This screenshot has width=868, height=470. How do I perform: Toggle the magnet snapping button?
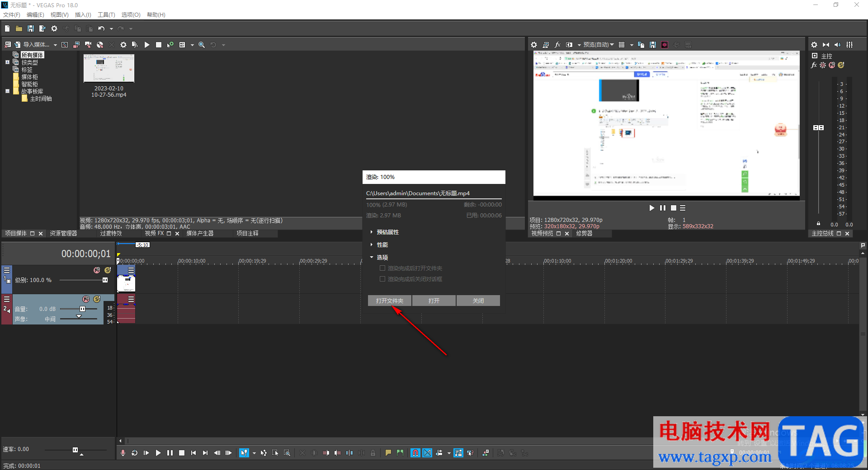(x=415, y=453)
